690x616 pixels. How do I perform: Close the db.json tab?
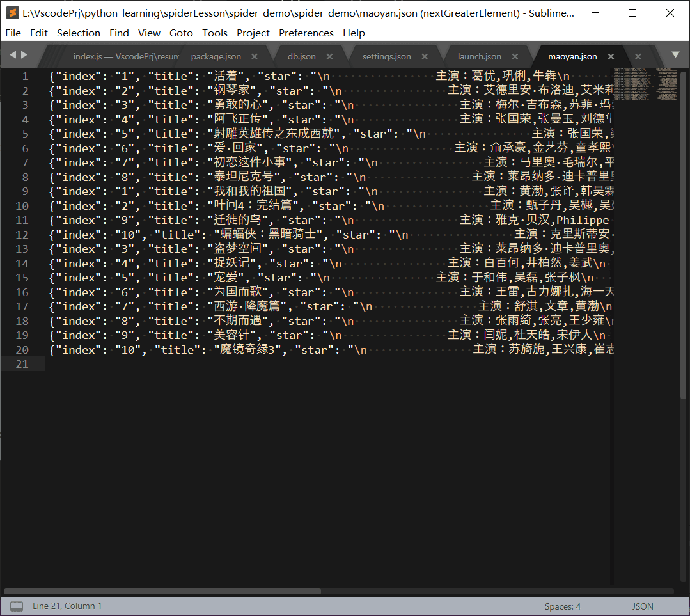(329, 56)
